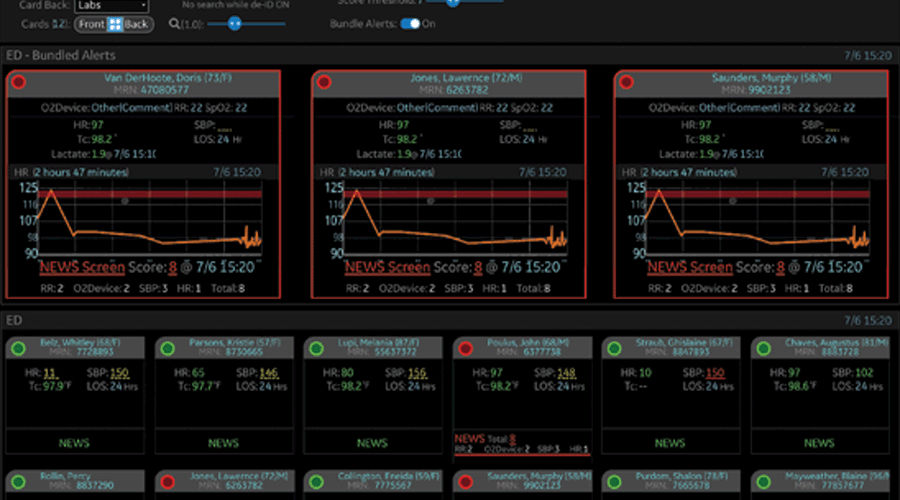The width and height of the screenshot is (900, 500).
Task: Click Lactate 1.9 value on Van DerHoote card
Action: [x=98, y=154]
